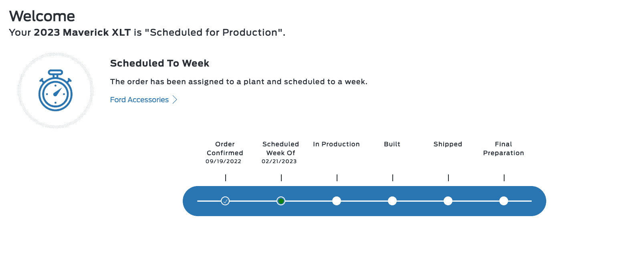The image size is (644, 253).
Task: Click the 2023 Maverick XLT vehicle name
Action: coord(82,32)
